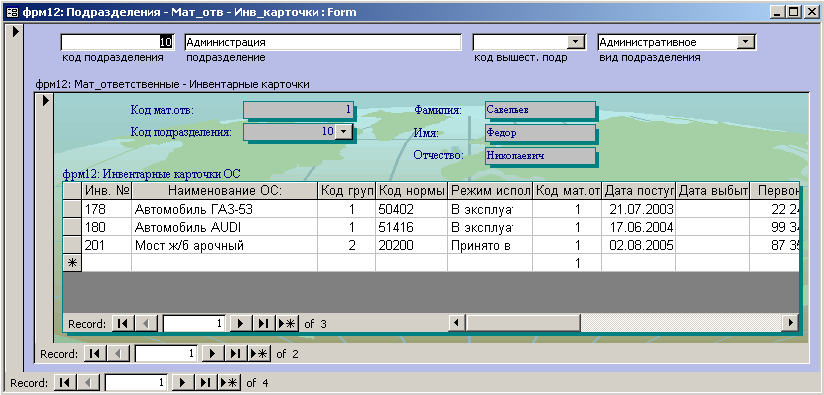Select cell Принято в
Screen dimensions: 824x395
(x=490, y=245)
